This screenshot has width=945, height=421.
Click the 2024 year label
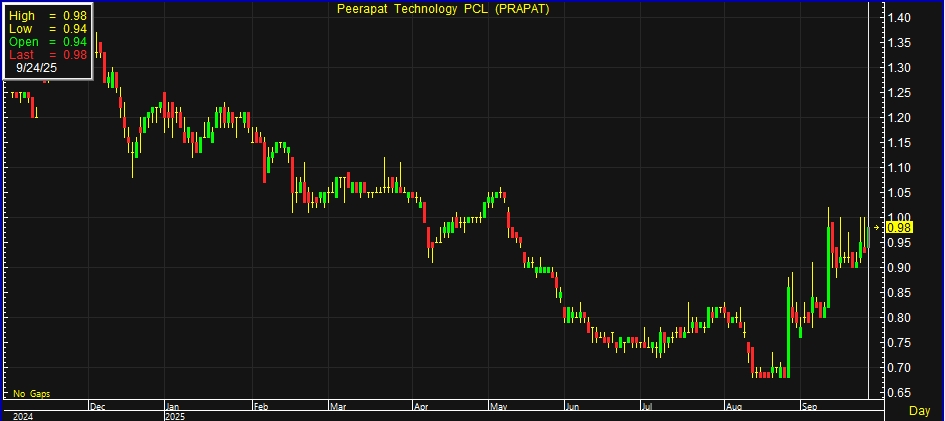(22, 416)
